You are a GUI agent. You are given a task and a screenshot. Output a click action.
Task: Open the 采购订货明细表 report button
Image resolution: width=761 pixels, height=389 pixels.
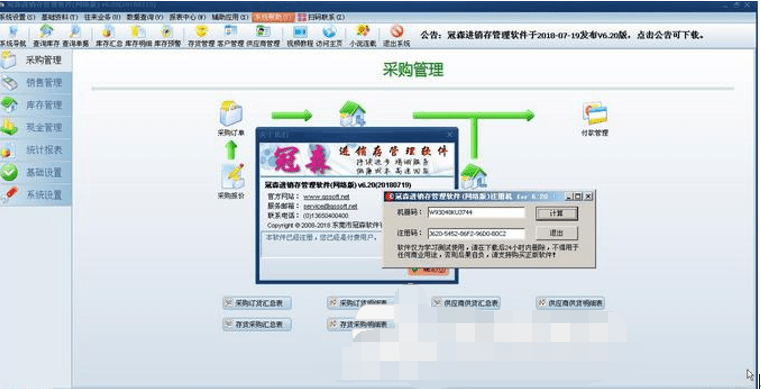point(362,303)
